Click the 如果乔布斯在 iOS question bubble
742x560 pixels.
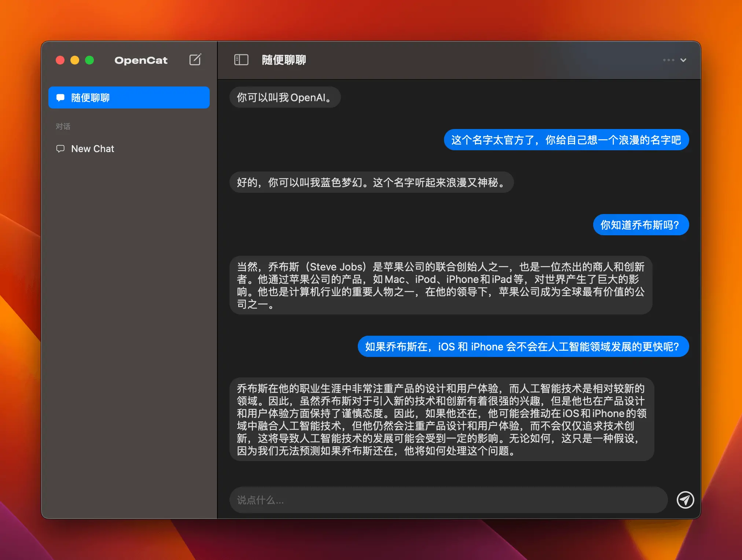(523, 346)
